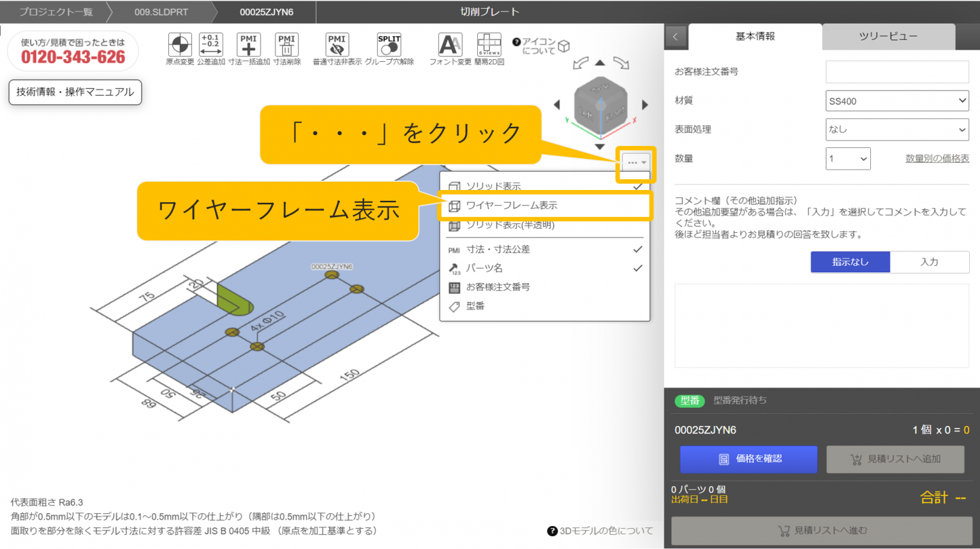Expand the 表面処理 surface treatment dropdown

[896, 129]
